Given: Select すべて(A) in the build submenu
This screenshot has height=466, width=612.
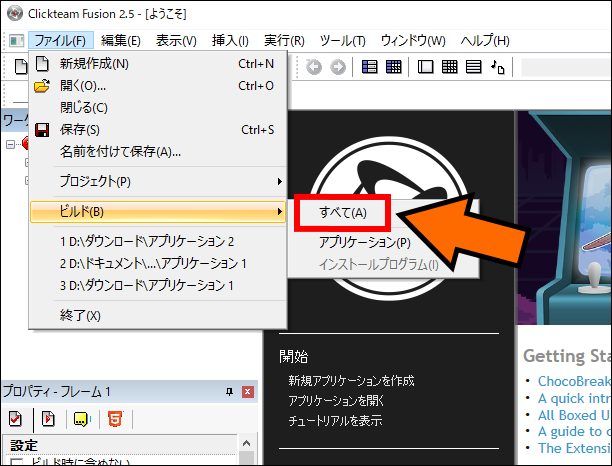Looking at the screenshot, I should [343, 213].
